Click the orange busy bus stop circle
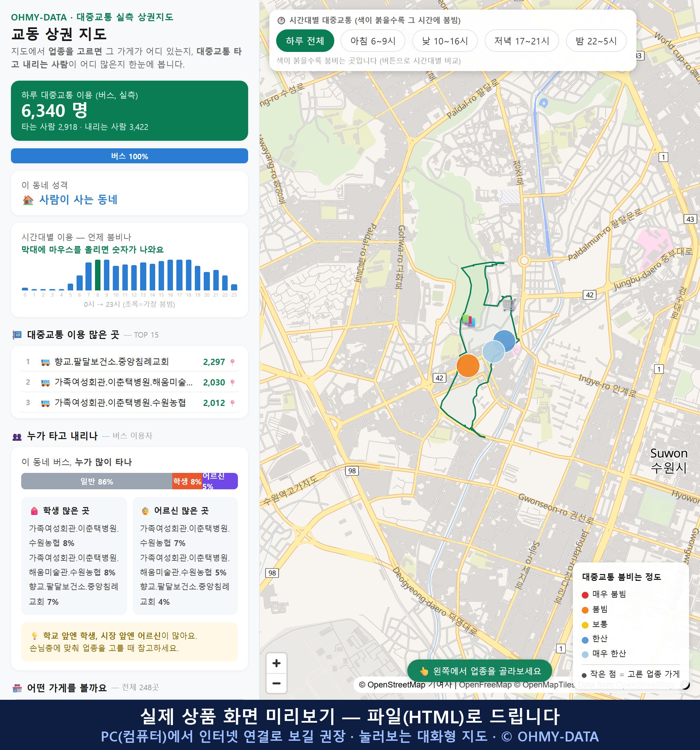The image size is (700, 750). coord(468,366)
